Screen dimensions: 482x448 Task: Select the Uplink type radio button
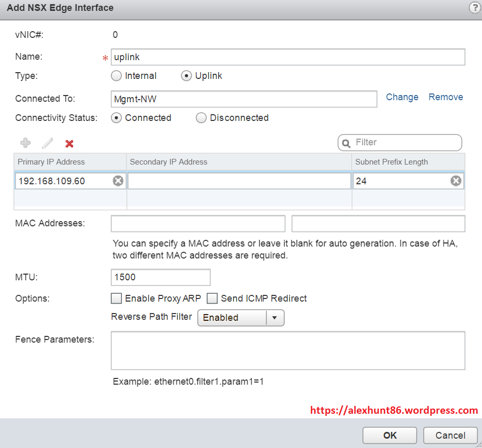pos(186,76)
